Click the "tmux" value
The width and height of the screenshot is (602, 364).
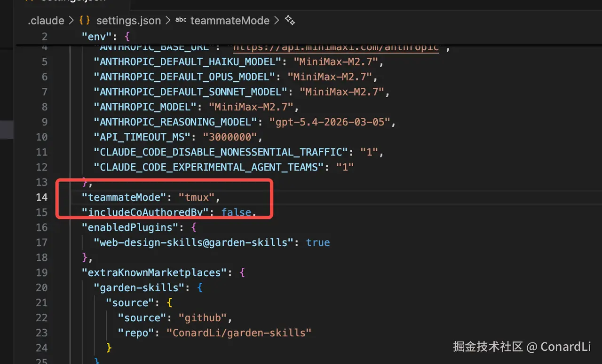coord(197,197)
